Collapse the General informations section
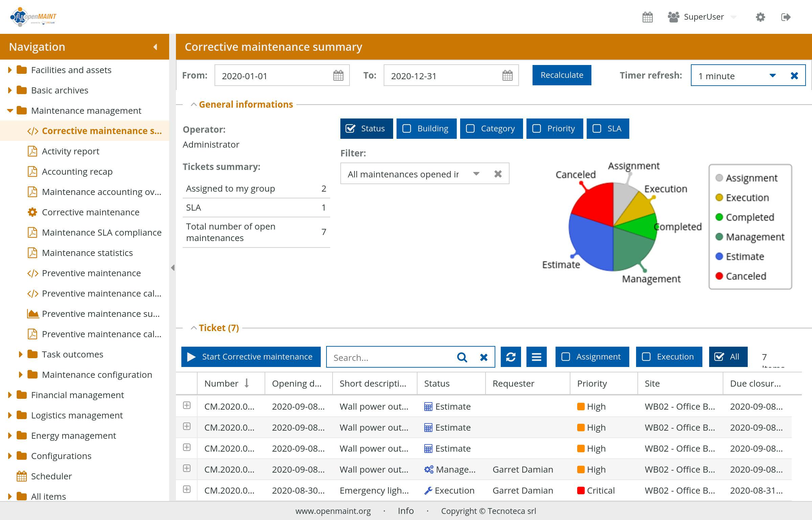Image resolution: width=812 pixels, height=520 pixels. 194,104
